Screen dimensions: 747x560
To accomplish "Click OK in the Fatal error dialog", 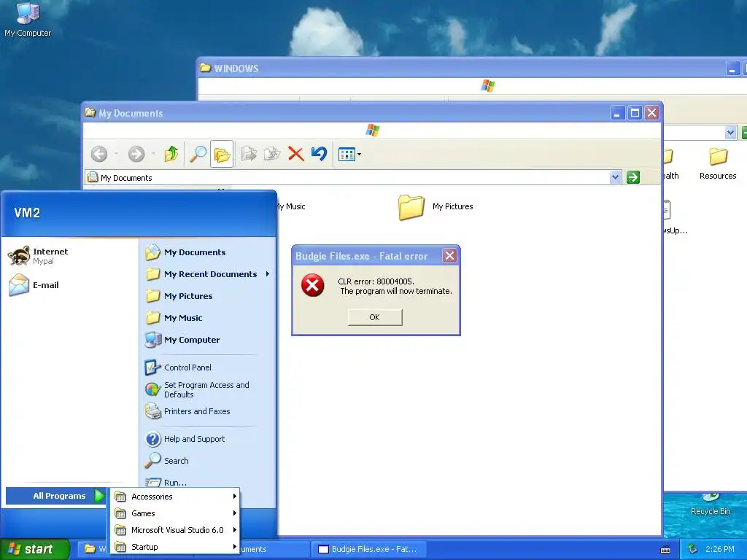I will pyautogui.click(x=374, y=317).
